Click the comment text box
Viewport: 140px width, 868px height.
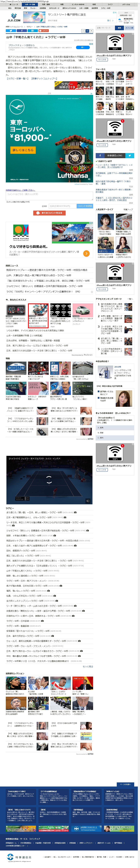tap(49, 196)
